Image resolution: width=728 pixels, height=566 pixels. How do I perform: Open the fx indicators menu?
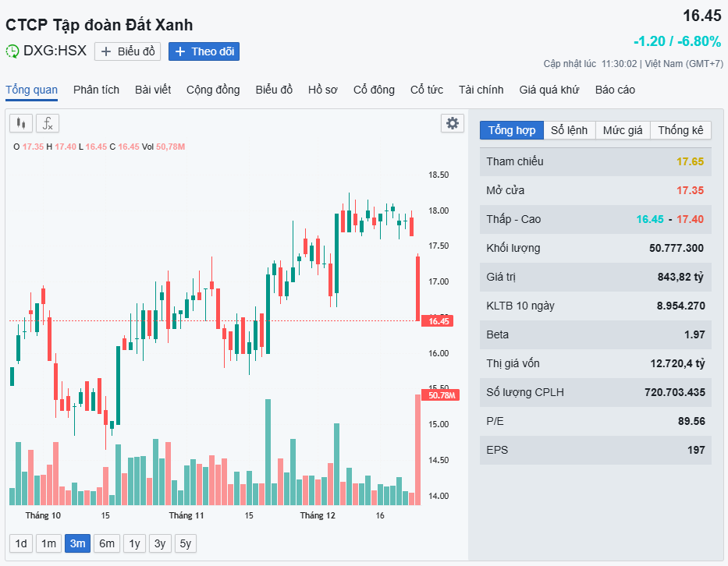coord(48,123)
